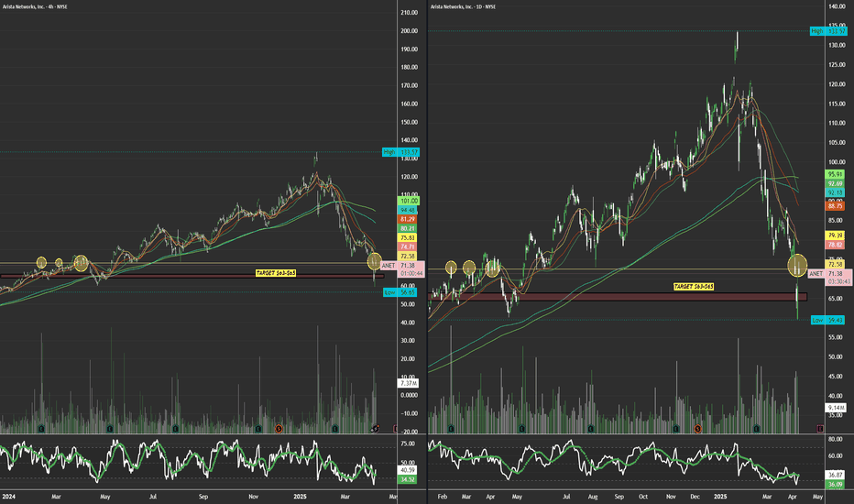Click latest event icon at 4h chart's last bar
The height and width of the screenshot is (504, 854).
(376, 429)
